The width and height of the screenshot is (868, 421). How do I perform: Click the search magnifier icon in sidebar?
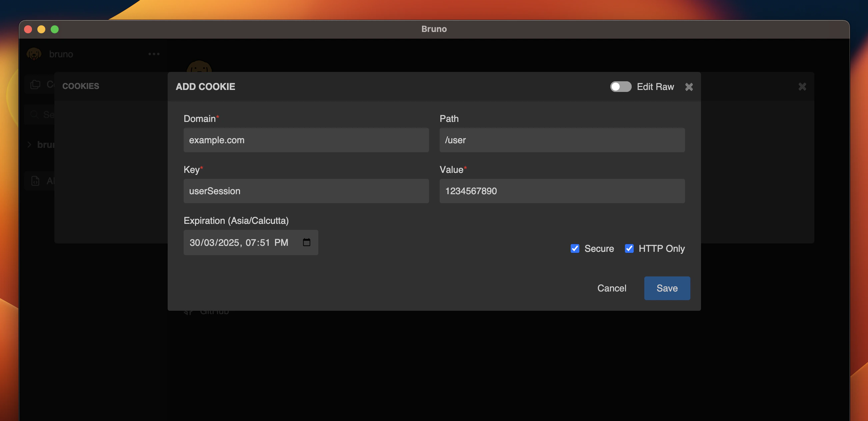coord(34,115)
